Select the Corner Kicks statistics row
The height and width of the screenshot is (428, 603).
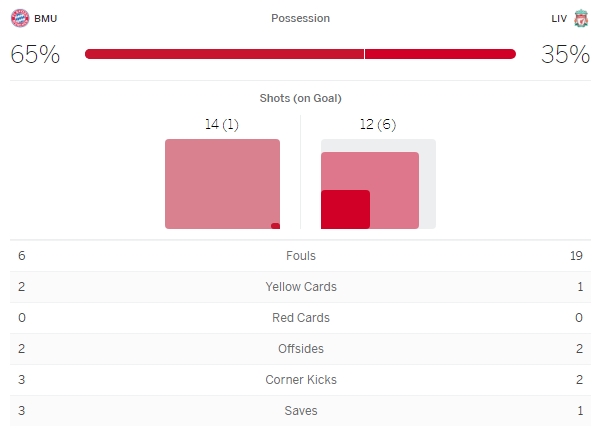300,380
